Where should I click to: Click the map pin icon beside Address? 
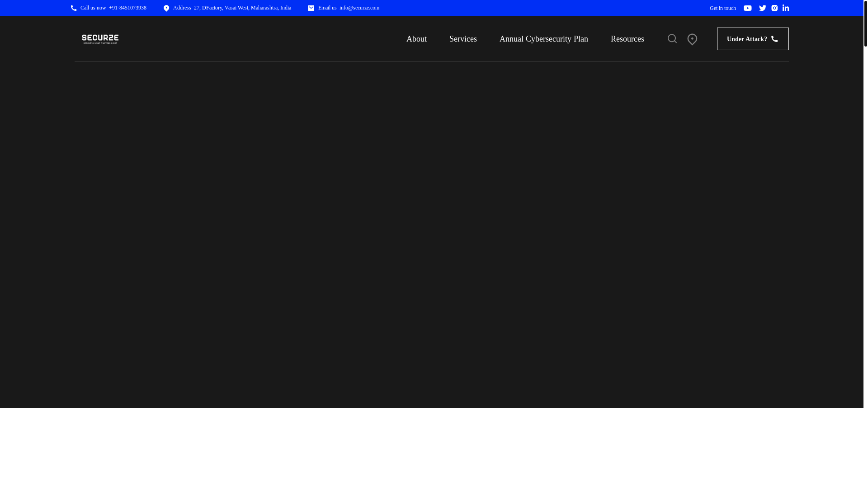(x=166, y=8)
